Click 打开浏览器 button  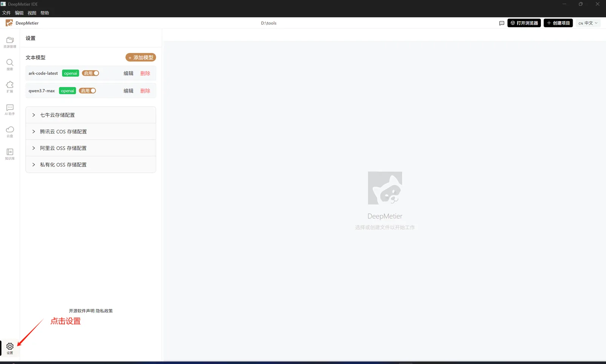(524, 23)
